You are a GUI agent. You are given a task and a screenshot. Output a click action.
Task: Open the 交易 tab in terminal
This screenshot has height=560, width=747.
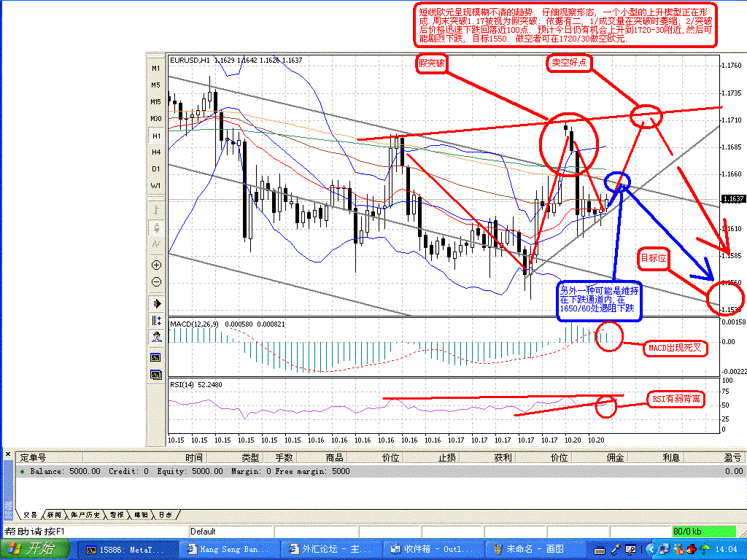(31, 515)
